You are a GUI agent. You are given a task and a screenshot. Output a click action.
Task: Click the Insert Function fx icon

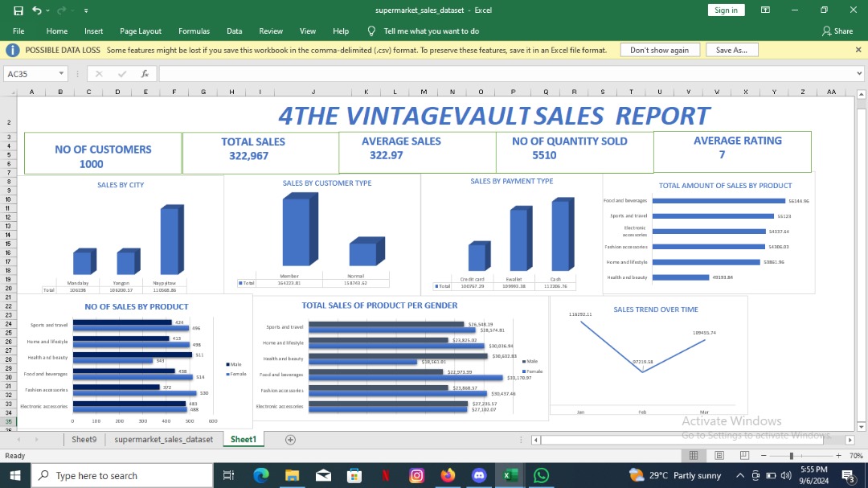pyautogui.click(x=145, y=74)
